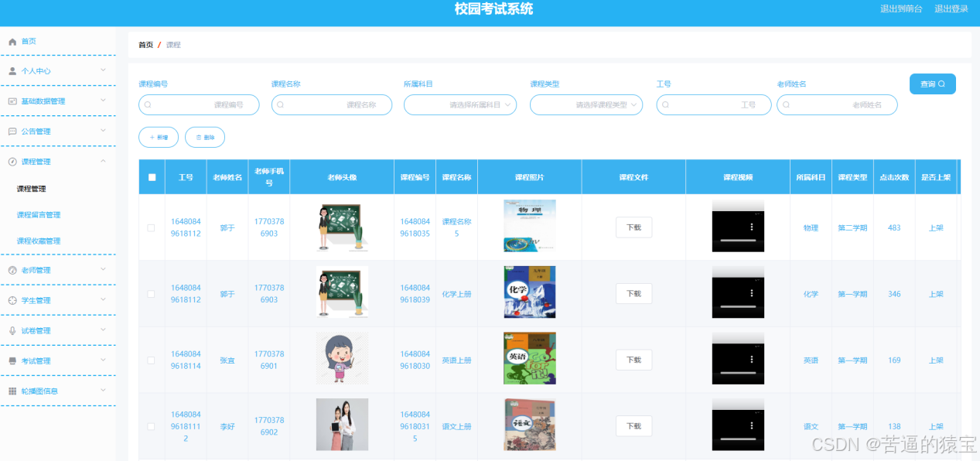Focus the 课程编号 input field
Viewport: 980px width, 461px height.
[x=199, y=104]
